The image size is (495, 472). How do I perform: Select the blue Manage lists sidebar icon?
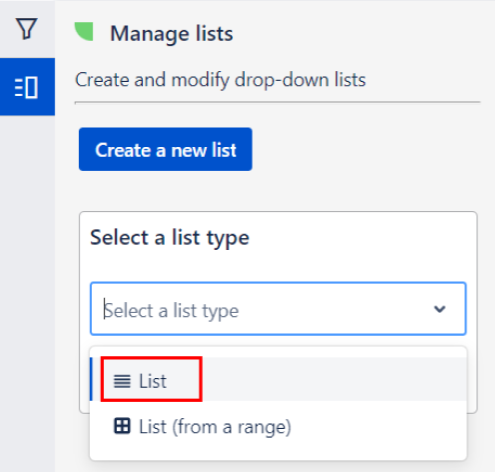[x=27, y=87]
